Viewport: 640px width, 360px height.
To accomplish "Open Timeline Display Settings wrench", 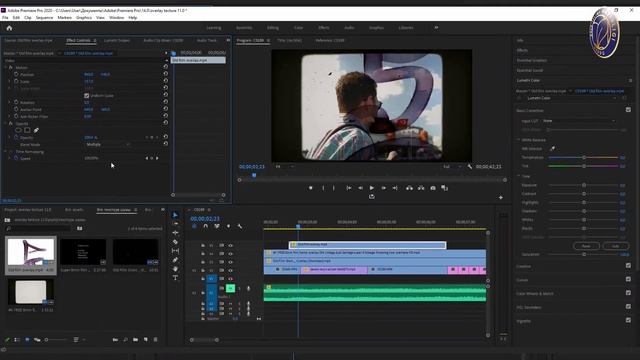I will click(240, 226).
